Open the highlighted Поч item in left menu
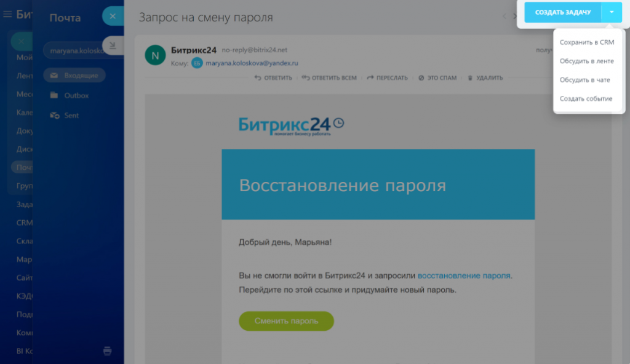Image resolution: width=630 pixels, height=364 pixels. tap(23, 167)
